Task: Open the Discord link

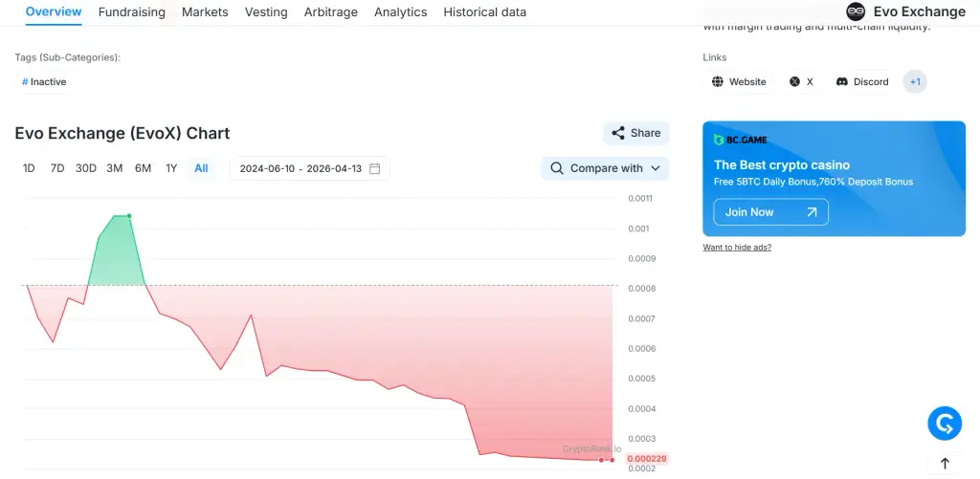Action: (862, 82)
